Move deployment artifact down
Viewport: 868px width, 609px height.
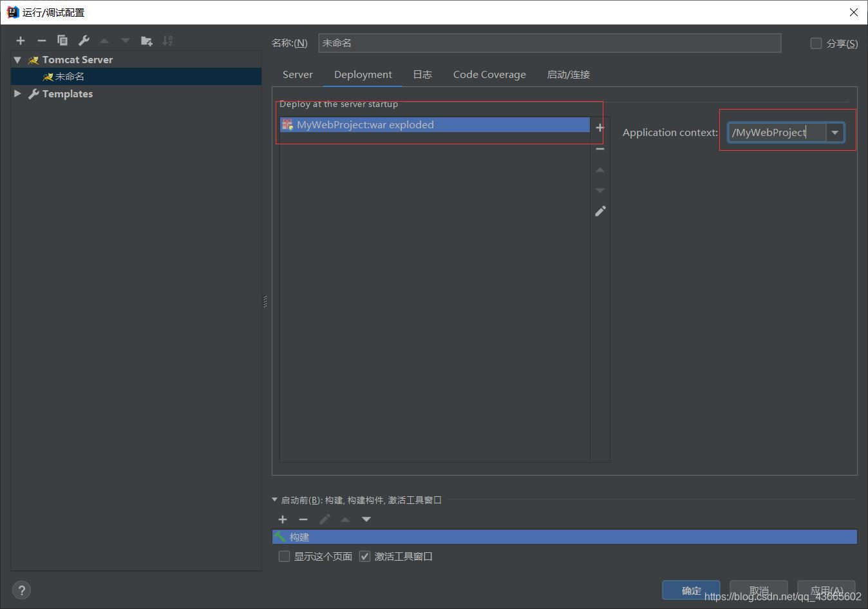pos(600,190)
